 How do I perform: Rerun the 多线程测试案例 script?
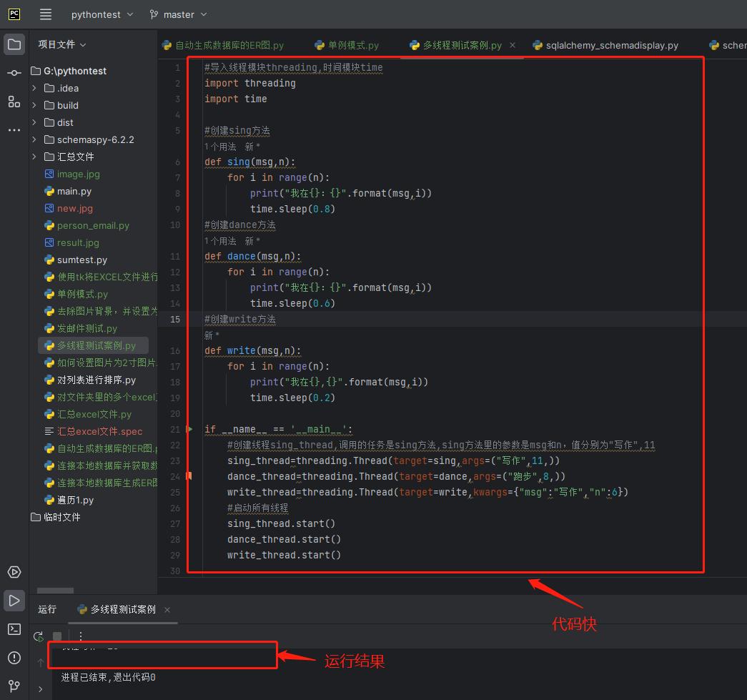[x=39, y=636]
